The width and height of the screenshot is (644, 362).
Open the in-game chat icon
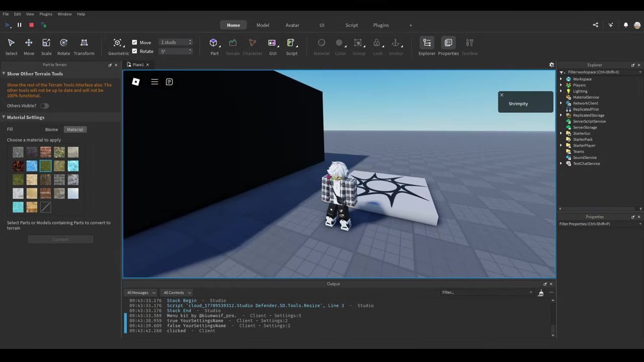click(170, 82)
